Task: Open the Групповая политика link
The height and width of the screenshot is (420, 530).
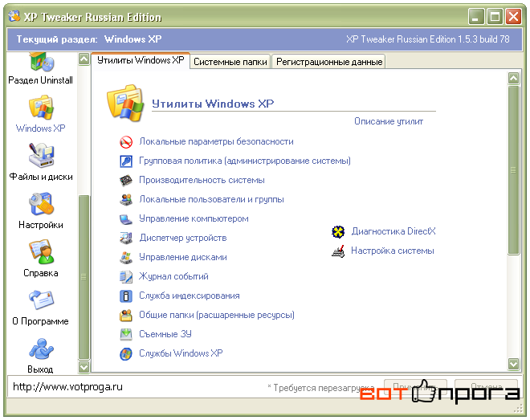Action: pos(245,161)
